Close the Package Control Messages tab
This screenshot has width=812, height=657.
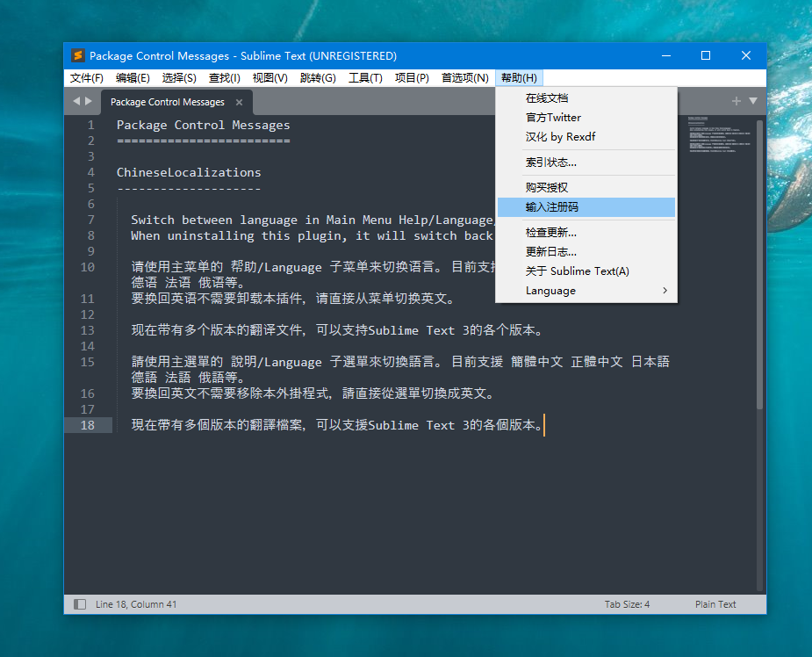click(x=240, y=102)
